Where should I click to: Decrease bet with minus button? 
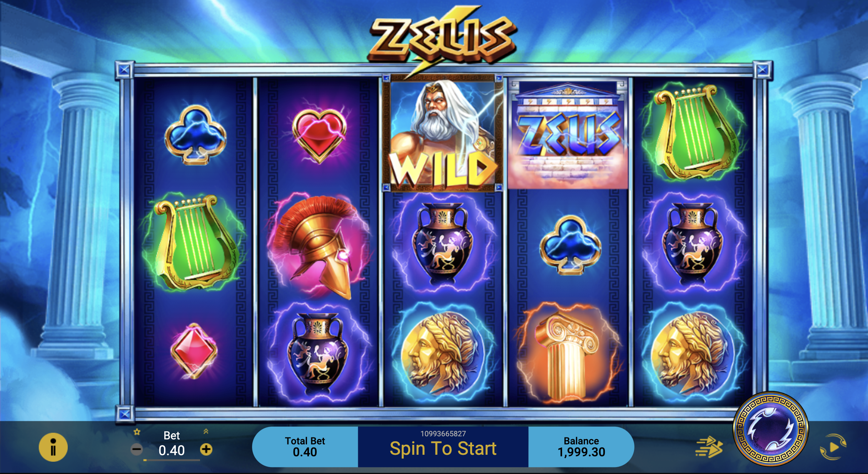pos(137,449)
